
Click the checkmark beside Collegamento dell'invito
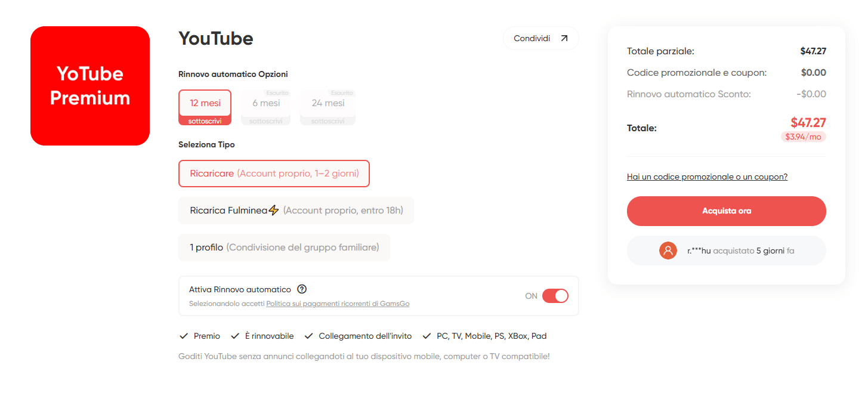[x=308, y=336]
